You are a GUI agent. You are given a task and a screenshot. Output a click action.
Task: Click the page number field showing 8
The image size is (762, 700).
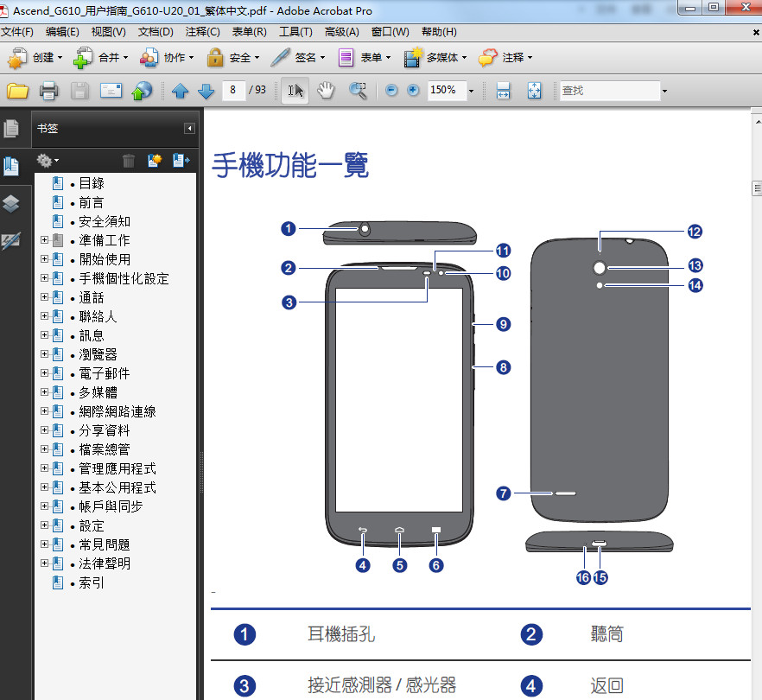pos(233,91)
